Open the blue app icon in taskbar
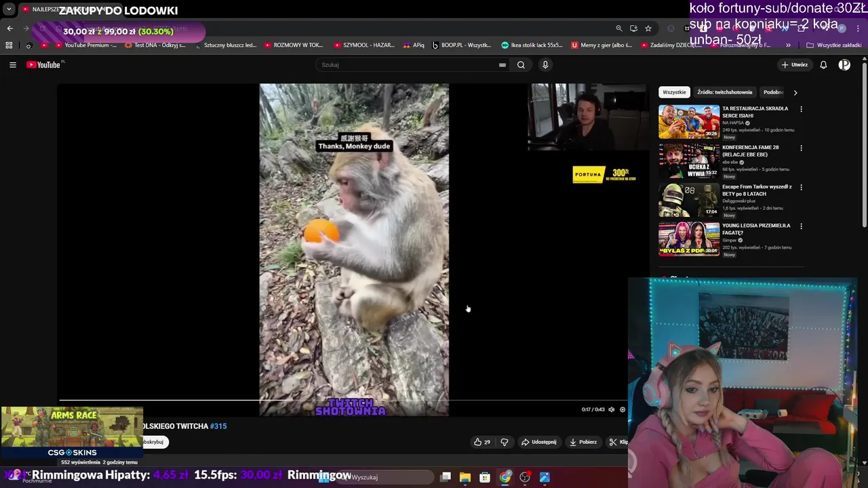Image resolution: width=868 pixels, height=488 pixels. [x=545, y=477]
